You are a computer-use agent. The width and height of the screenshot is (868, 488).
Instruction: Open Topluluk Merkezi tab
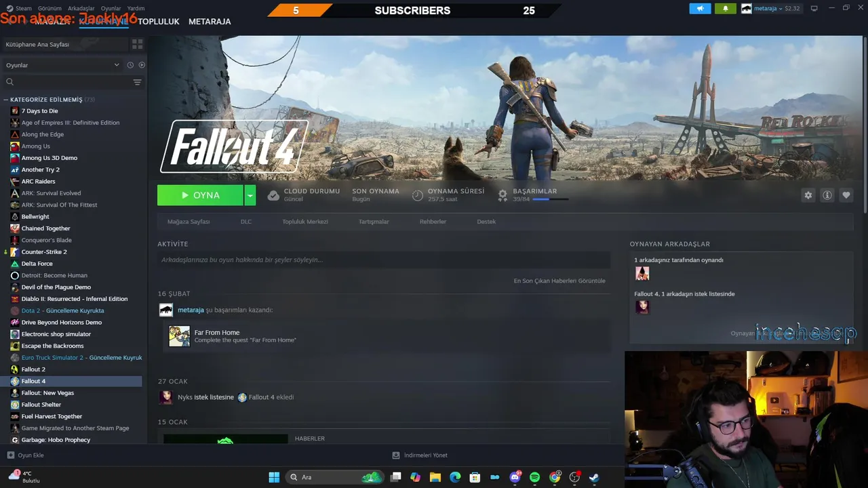tap(305, 222)
